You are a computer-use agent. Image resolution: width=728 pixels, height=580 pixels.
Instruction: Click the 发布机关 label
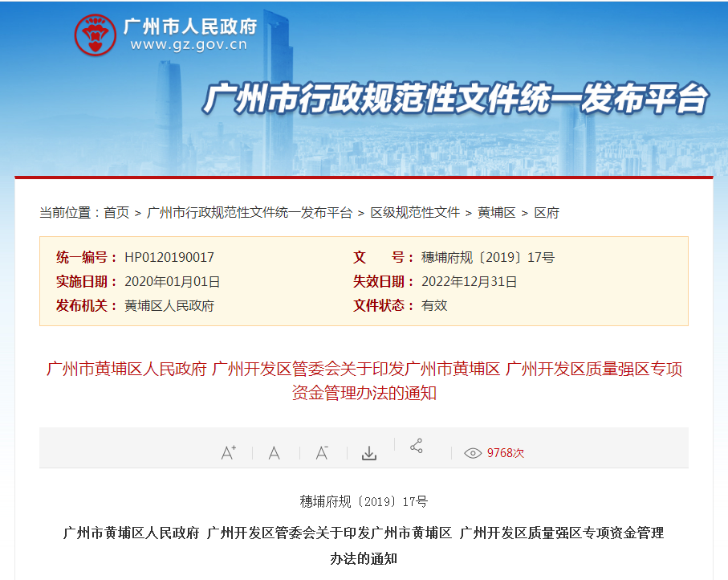tap(86, 306)
